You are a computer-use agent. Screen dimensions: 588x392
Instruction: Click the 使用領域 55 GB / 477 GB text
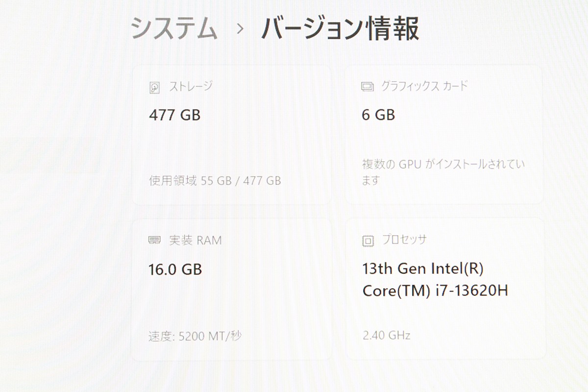[215, 181]
